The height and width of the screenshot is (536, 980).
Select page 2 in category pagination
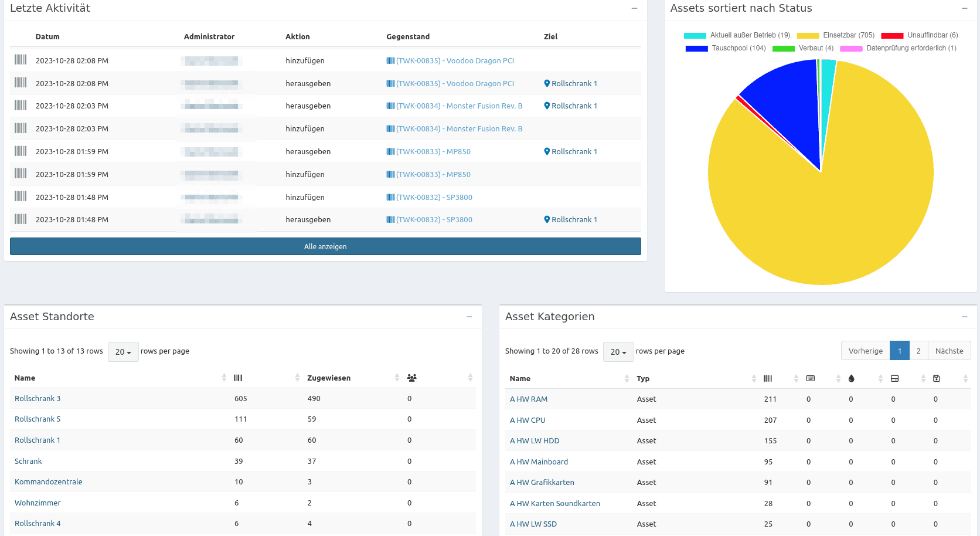coord(918,351)
